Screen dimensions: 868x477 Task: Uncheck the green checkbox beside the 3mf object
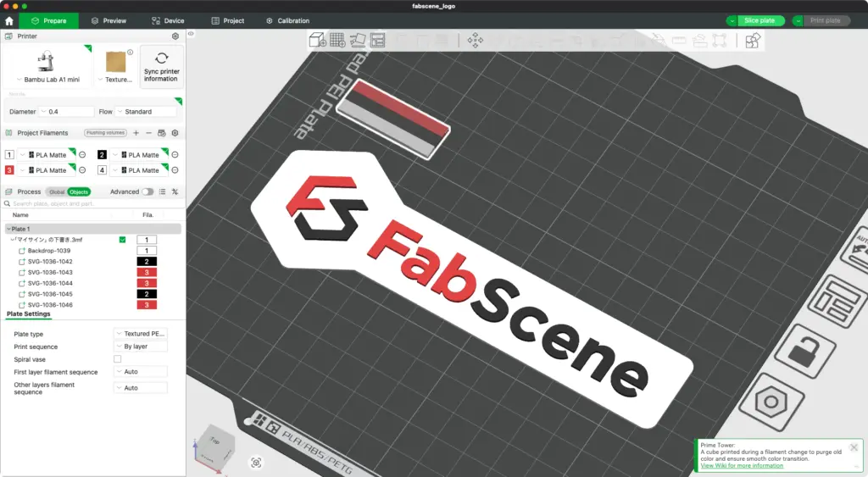[122, 240]
